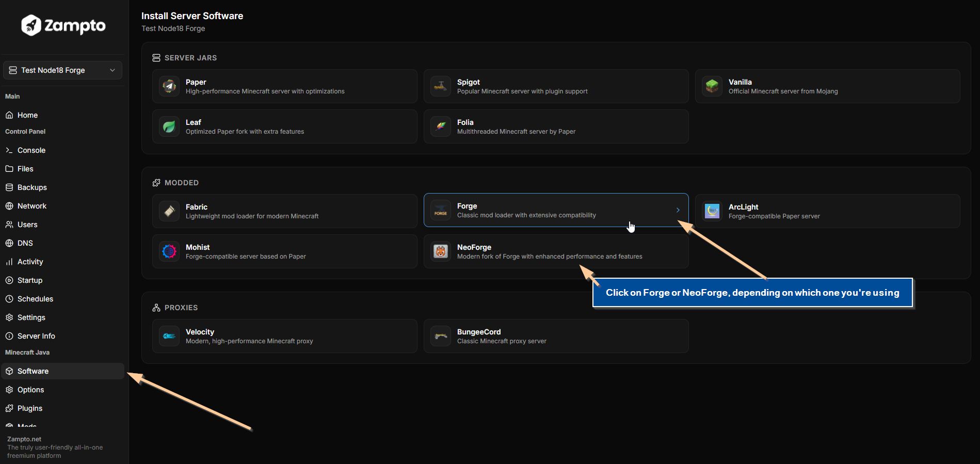The height and width of the screenshot is (464, 980).
Task: Select Velocity Minecraft proxy
Action: click(x=285, y=336)
